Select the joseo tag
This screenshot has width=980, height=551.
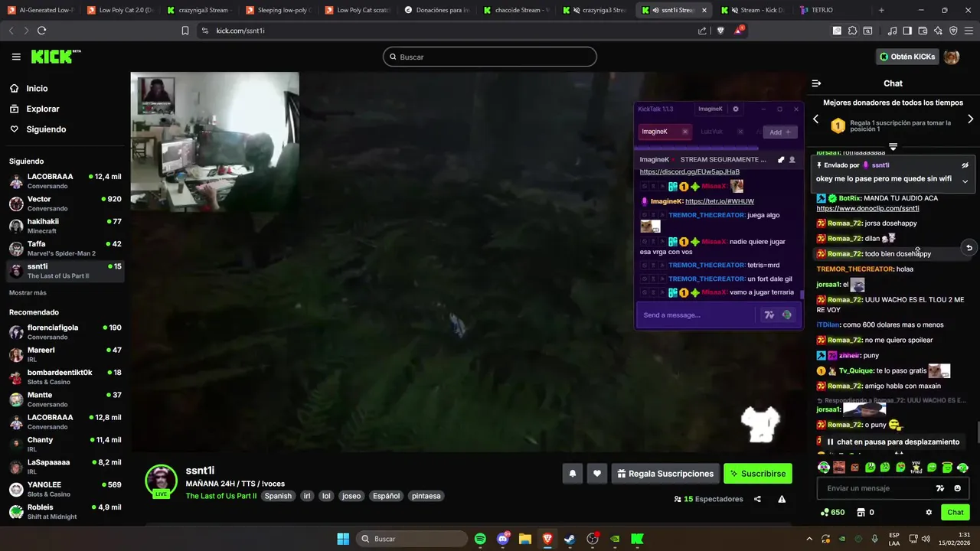[351, 496]
